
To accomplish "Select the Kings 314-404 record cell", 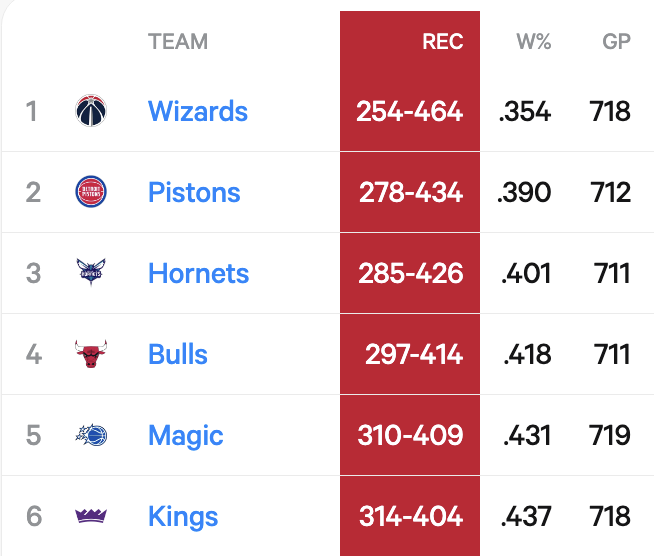I will (x=410, y=516).
